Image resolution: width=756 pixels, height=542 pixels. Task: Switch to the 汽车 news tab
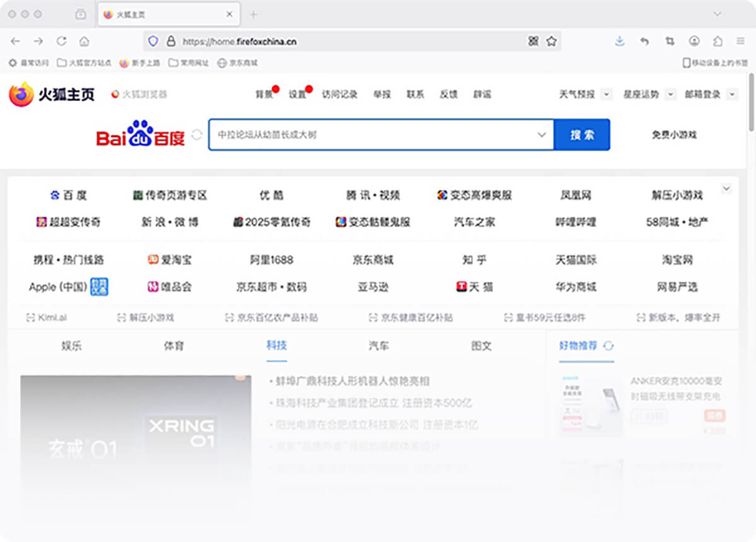379,346
